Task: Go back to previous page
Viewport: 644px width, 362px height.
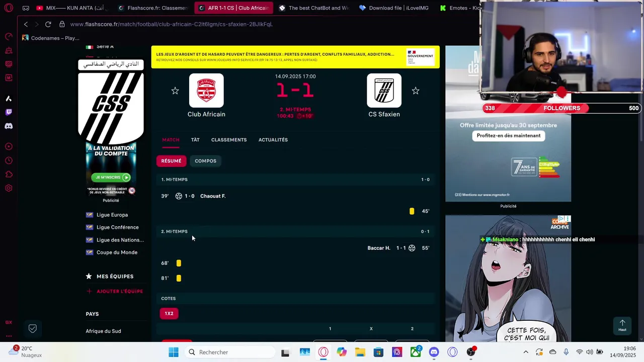Action: pyautogui.click(x=26, y=24)
